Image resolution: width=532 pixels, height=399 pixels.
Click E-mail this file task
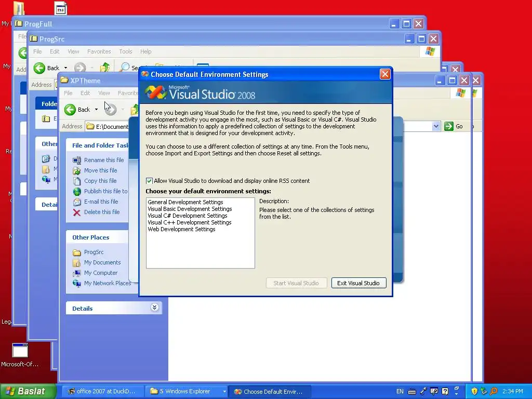point(101,202)
